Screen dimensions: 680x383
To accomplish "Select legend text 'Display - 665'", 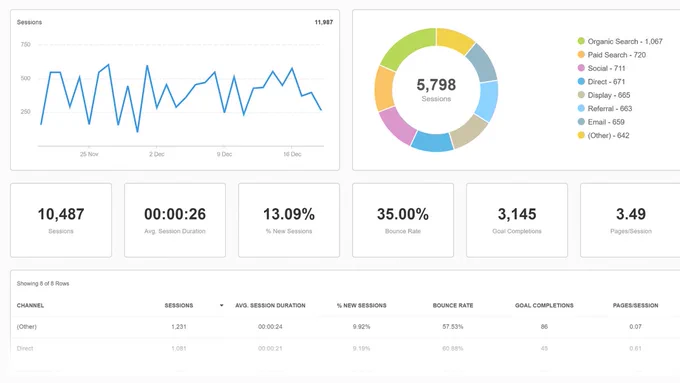I will [x=609, y=95].
